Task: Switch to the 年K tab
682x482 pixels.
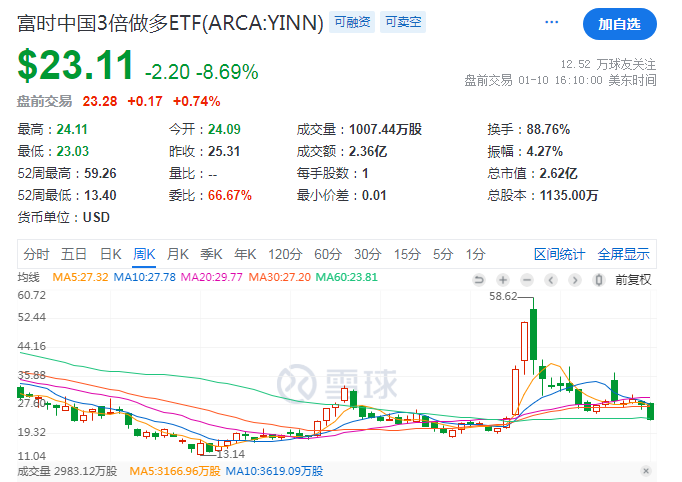Action: point(245,254)
